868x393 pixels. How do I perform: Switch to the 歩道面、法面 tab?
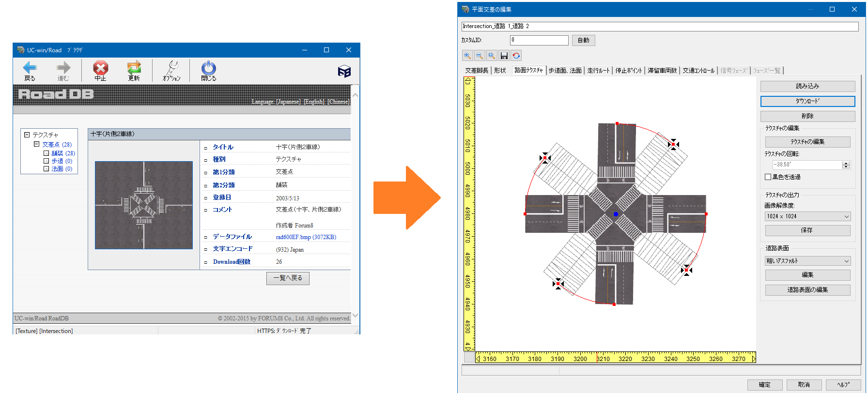[x=565, y=71]
